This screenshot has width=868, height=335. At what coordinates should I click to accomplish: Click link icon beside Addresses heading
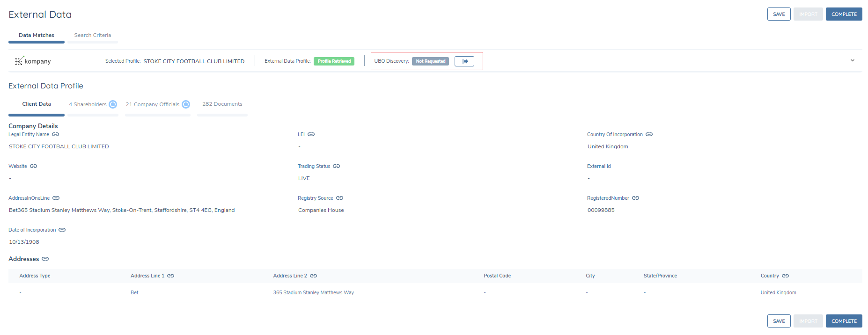pos(45,259)
